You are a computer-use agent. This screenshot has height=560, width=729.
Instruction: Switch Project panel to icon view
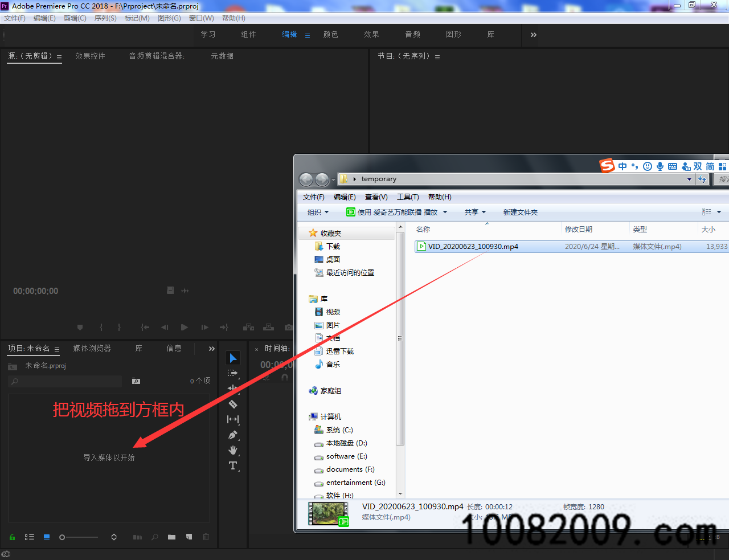[47, 537]
